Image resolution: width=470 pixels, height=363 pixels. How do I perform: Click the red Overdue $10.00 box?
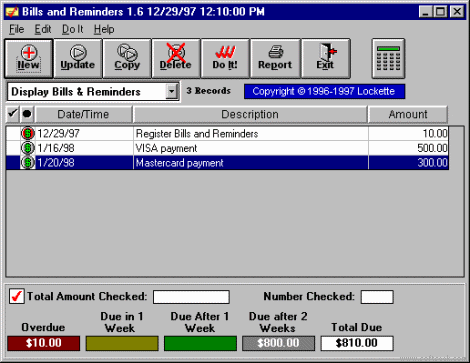pos(44,343)
